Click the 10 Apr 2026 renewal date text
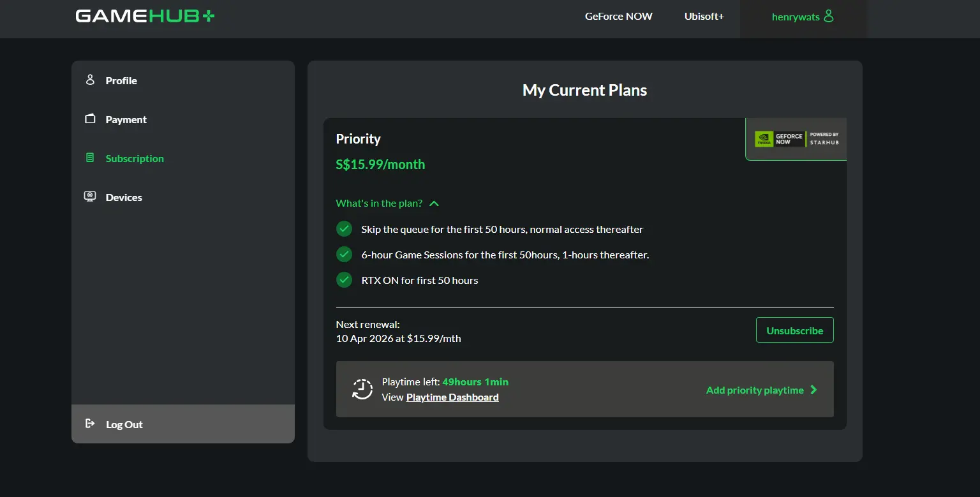Image resolution: width=980 pixels, height=497 pixels. 366,338
